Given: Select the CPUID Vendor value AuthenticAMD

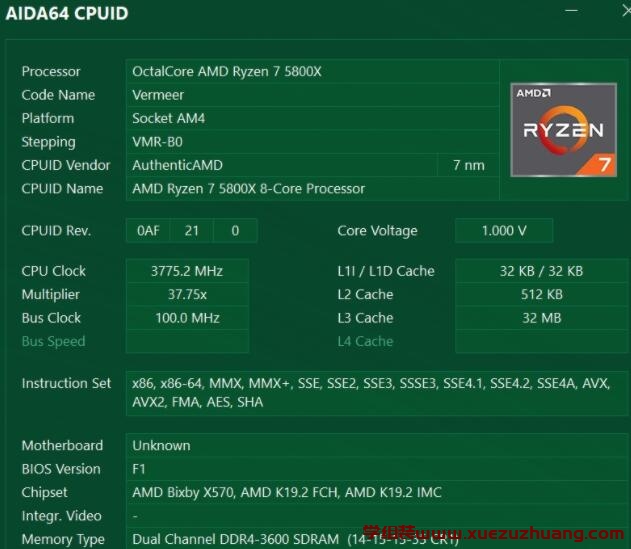Looking at the screenshot, I should point(282,165).
